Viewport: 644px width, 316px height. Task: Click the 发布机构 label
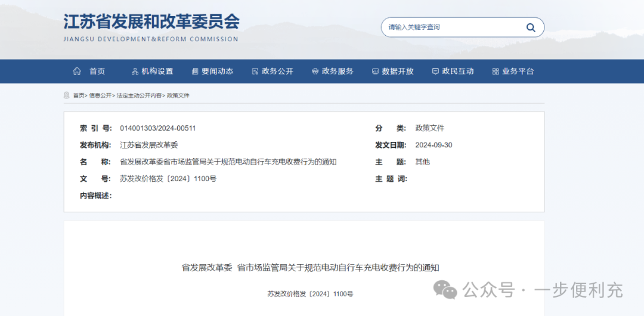tap(95, 145)
